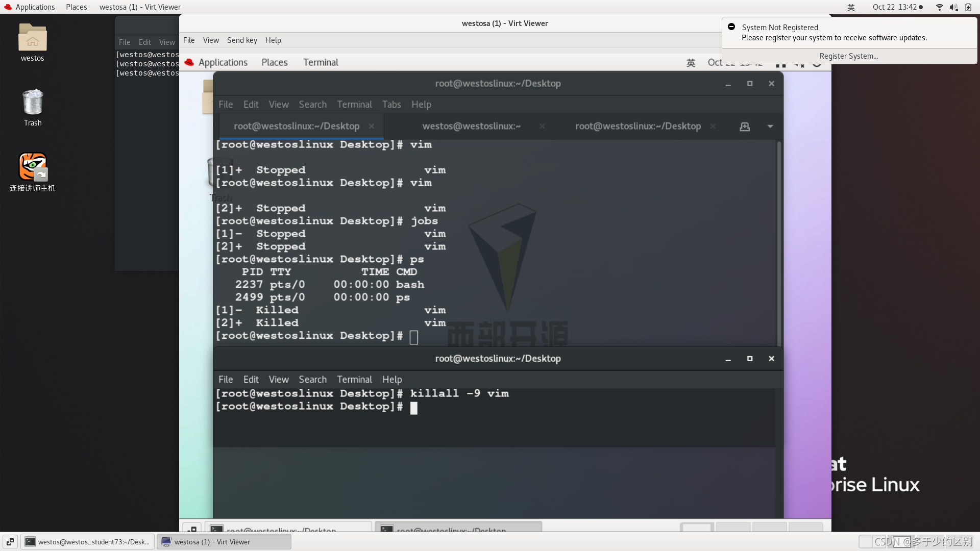Open File menu in the upper terminal
This screenshot has height=551, width=980.
coord(226,105)
